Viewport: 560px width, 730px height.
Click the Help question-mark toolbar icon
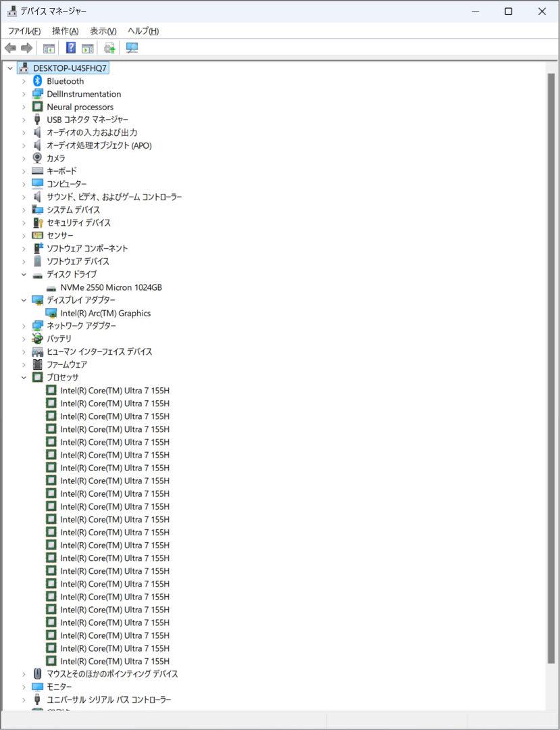point(71,48)
